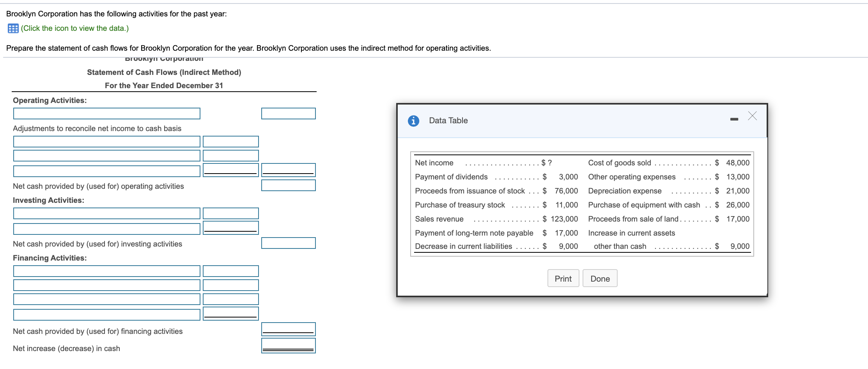Click the third adjustment description field
This screenshot has width=868, height=369.
pyautogui.click(x=107, y=171)
